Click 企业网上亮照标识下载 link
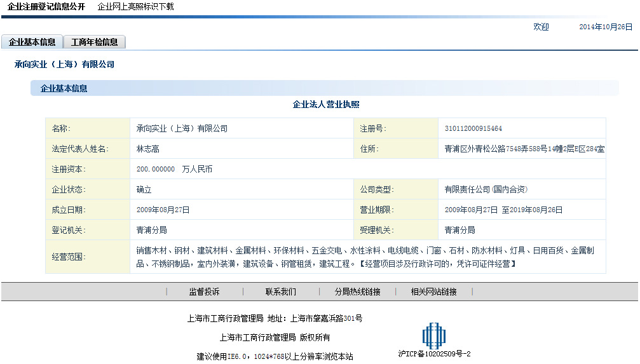640x364 pixels. coord(135,7)
